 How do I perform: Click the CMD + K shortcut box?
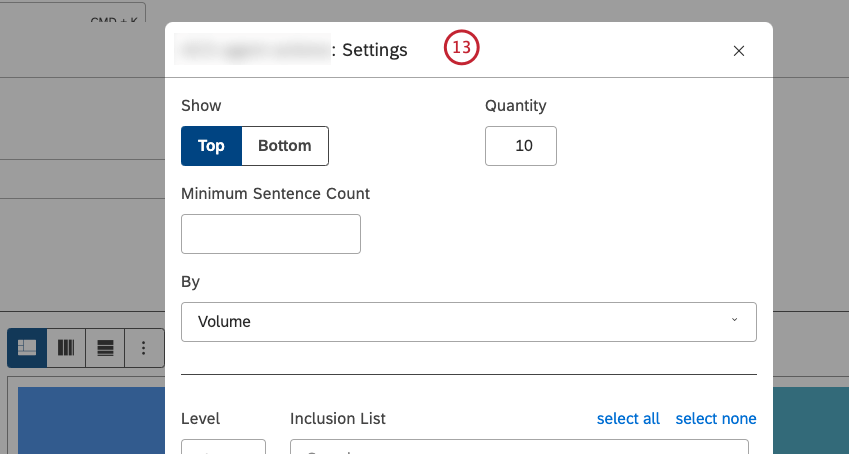[115, 15]
